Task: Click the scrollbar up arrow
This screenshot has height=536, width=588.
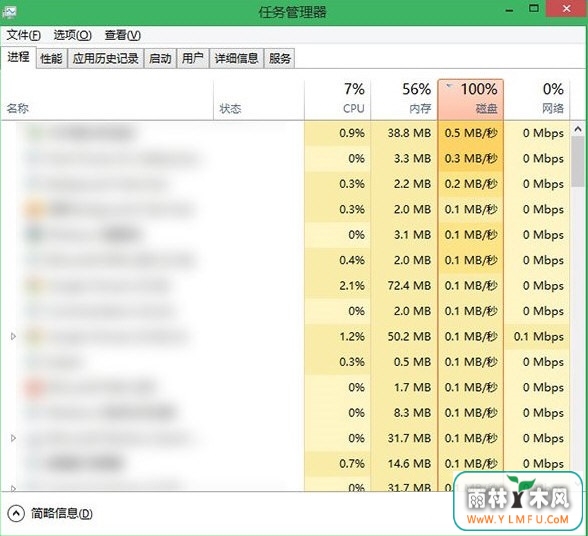Action: [578, 129]
